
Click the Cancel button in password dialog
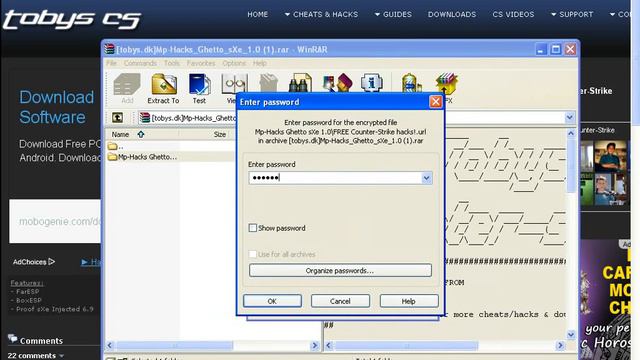click(x=340, y=301)
